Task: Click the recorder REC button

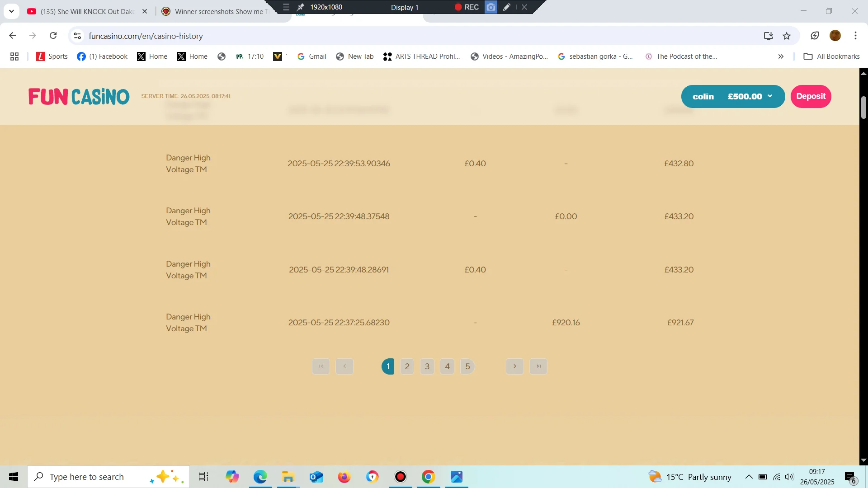Action: click(x=467, y=7)
